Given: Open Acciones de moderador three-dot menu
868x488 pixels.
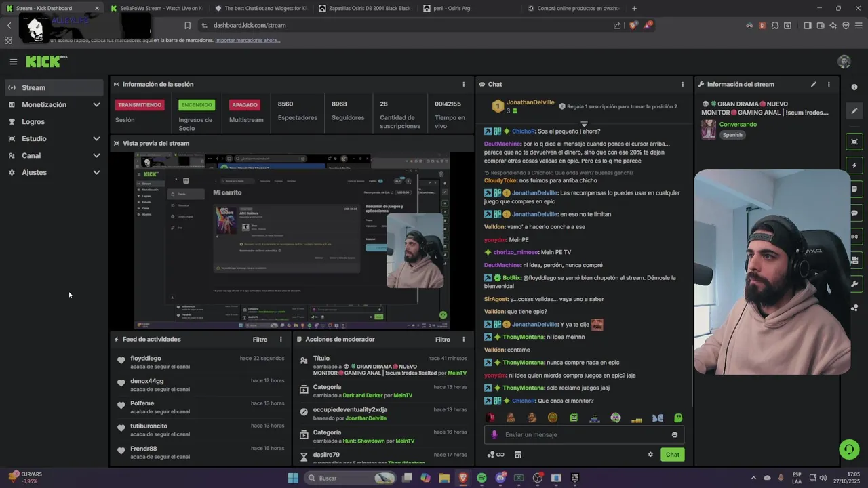Looking at the screenshot, I should (464, 340).
